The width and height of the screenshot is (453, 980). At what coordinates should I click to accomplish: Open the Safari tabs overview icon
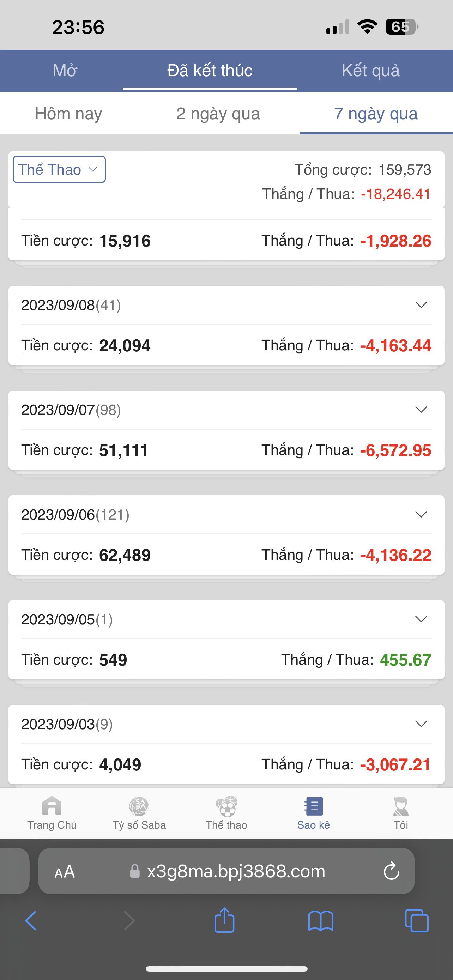point(417,921)
